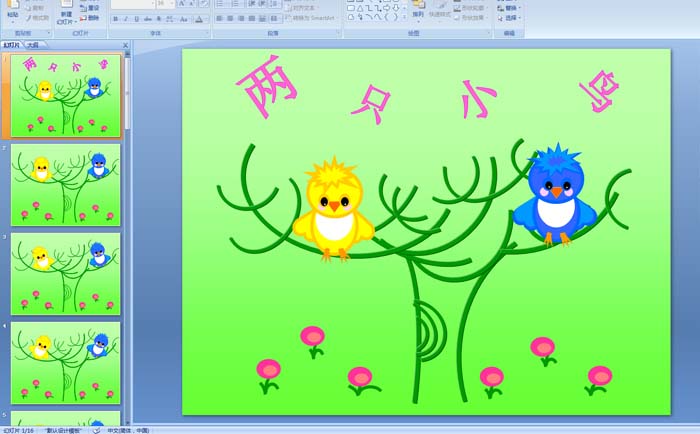Toggle Bold formatting

[x=116, y=19]
